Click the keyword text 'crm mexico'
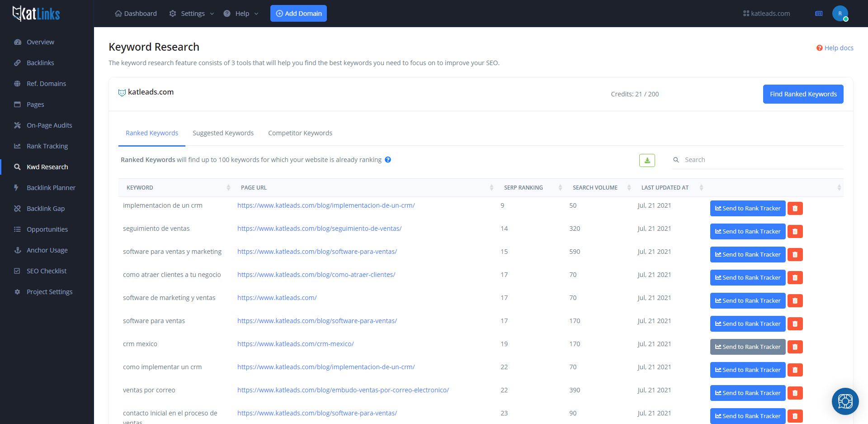Image resolution: width=868 pixels, height=424 pixels. click(x=140, y=344)
